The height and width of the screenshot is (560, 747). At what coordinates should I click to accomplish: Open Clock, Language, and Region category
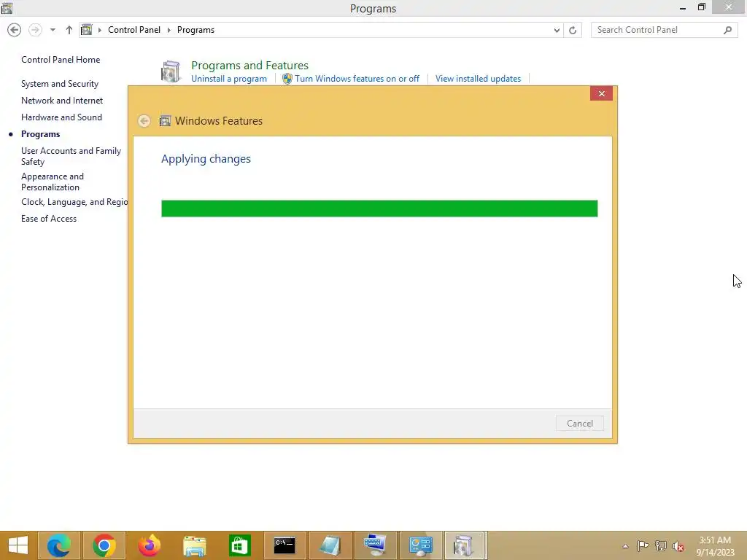[x=74, y=202]
